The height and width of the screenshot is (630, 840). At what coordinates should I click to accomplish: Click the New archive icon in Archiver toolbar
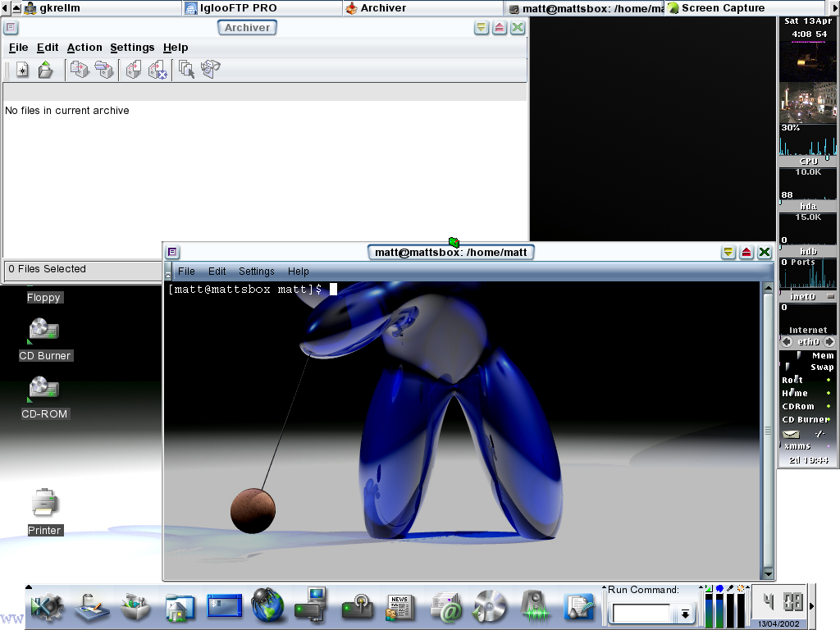(22, 71)
